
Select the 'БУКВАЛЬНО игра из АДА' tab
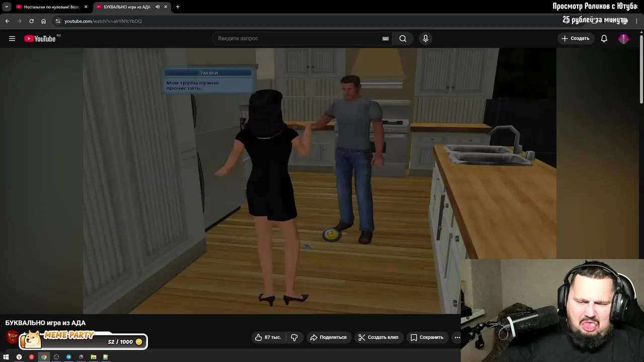click(126, 7)
